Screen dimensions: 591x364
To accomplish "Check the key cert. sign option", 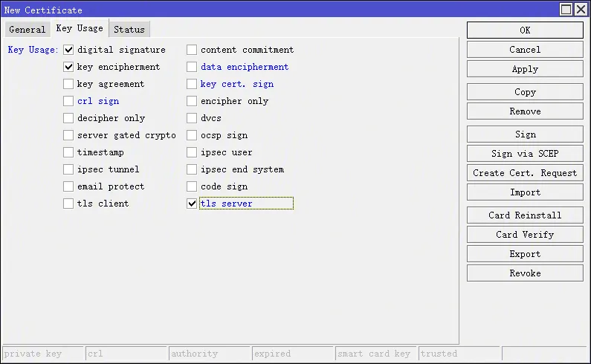I will tap(192, 84).
